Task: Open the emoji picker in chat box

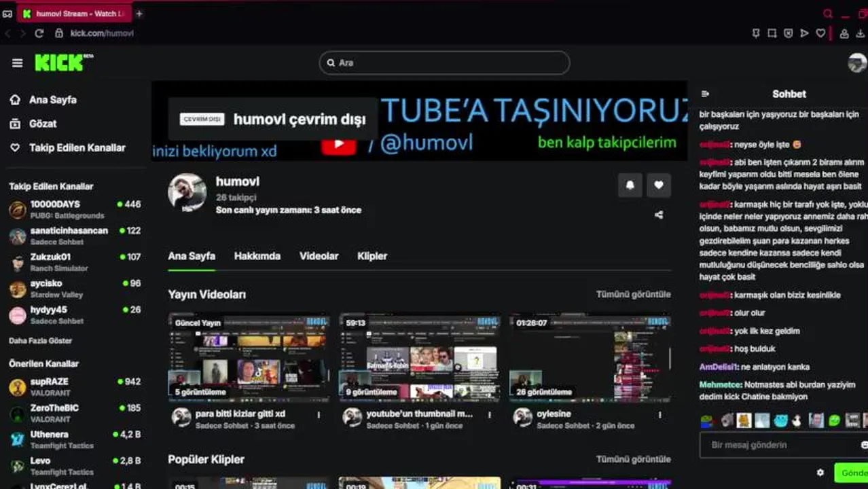Action: 864,445
